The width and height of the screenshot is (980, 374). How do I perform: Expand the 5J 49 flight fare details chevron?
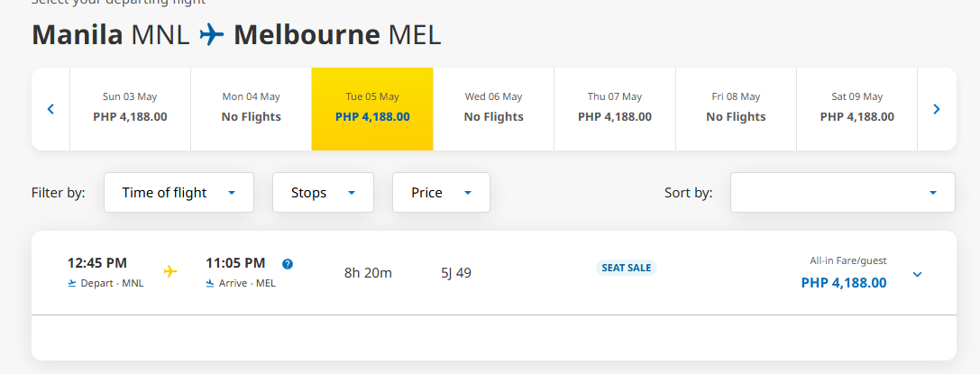tap(918, 274)
